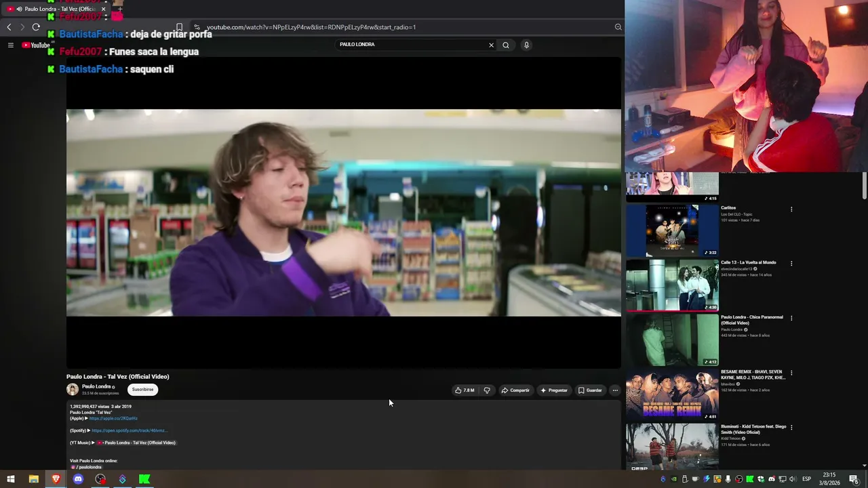Image resolution: width=868 pixels, height=488 pixels.
Task: Open the YT Music Tal Vez link
Action: click(136, 443)
